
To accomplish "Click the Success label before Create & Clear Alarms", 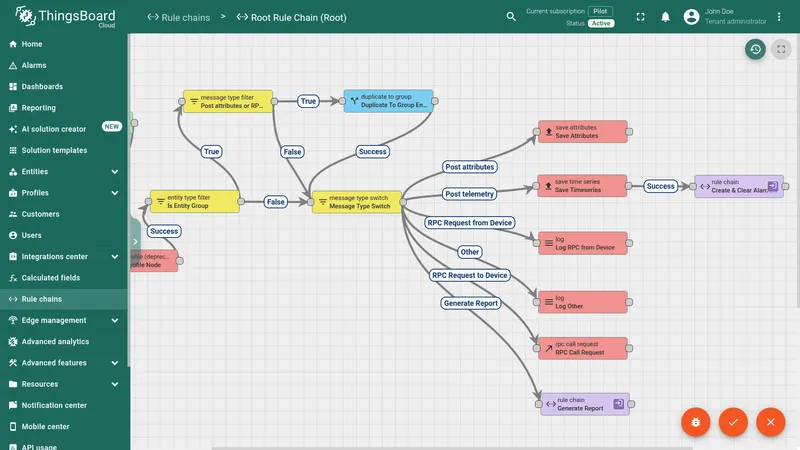I will pos(660,186).
